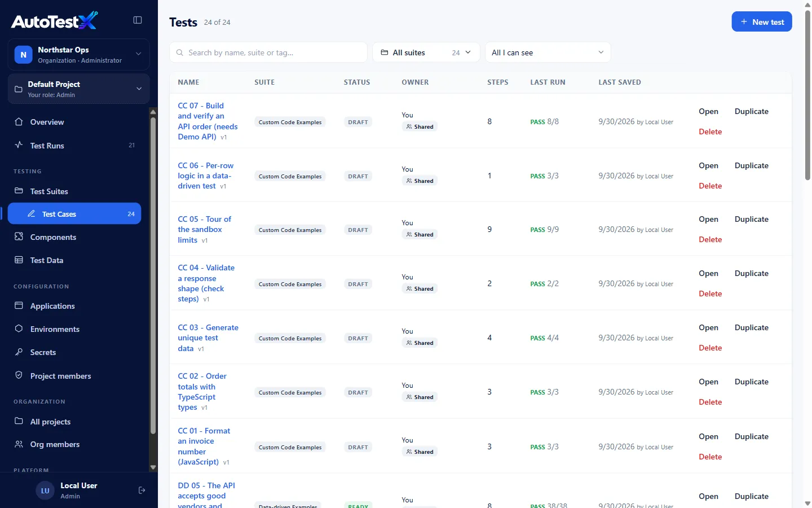Click the Test Data table icon
Screen dimensions: 812x508
pyautogui.click(x=19, y=260)
